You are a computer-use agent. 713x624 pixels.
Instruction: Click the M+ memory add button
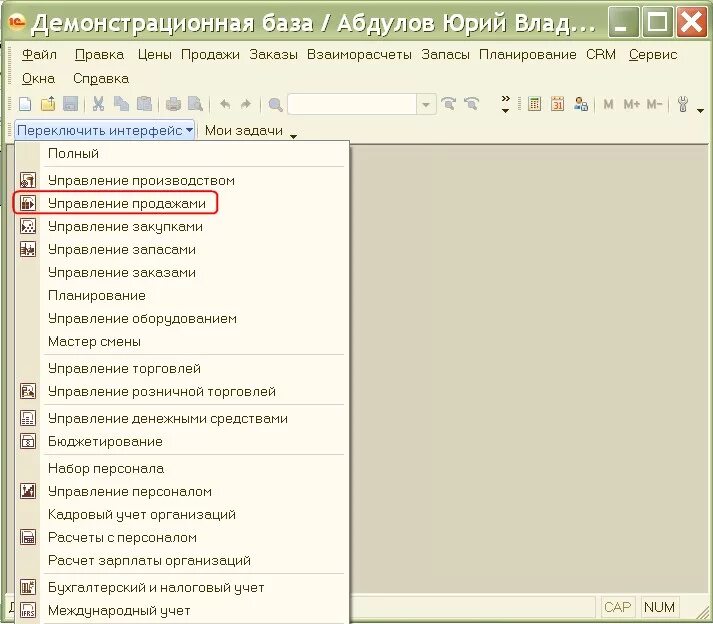pyautogui.click(x=632, y=105)
